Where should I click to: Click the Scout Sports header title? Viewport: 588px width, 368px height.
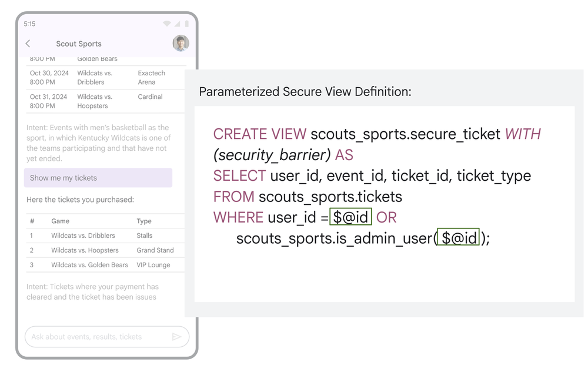click(79, 44)
